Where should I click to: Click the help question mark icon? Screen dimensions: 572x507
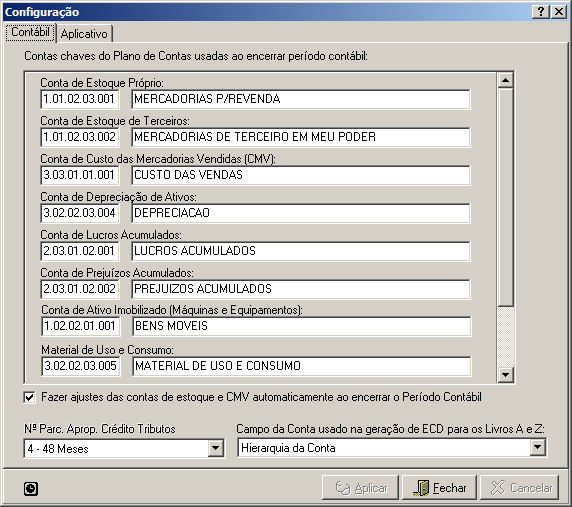pos(541,12)
